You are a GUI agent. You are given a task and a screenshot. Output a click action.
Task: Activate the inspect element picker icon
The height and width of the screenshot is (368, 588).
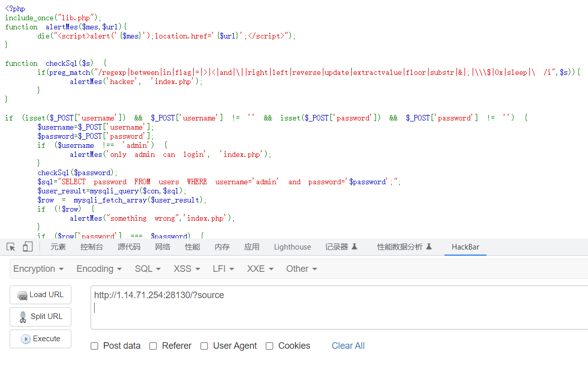point(11,247)
